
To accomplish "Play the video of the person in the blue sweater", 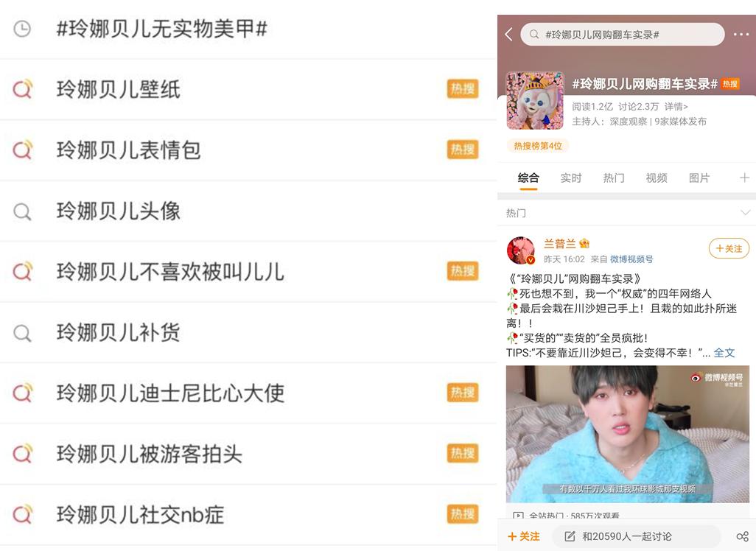I will point(627,435).
